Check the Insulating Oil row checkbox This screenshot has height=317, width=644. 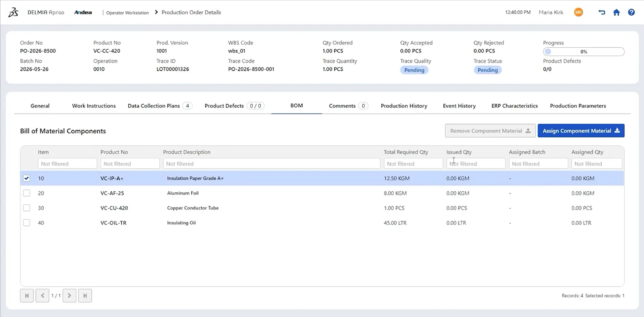coord(27,223)
